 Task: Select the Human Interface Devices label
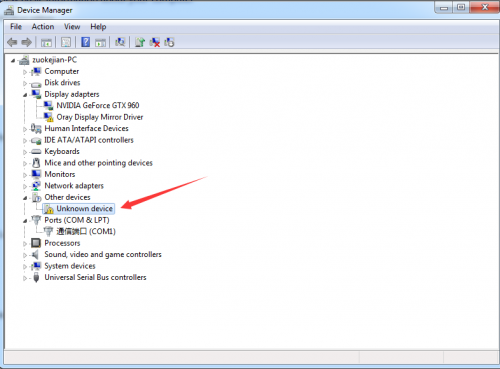click(x=86, y=128)
